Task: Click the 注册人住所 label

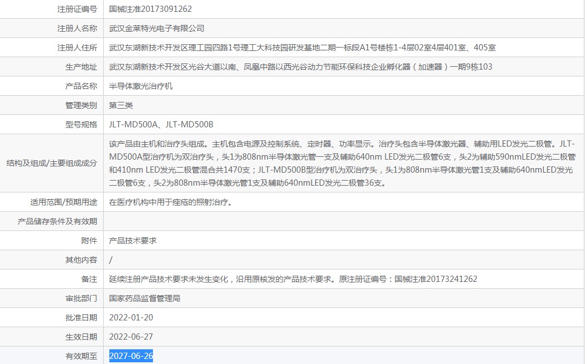Action: point(77,48)
